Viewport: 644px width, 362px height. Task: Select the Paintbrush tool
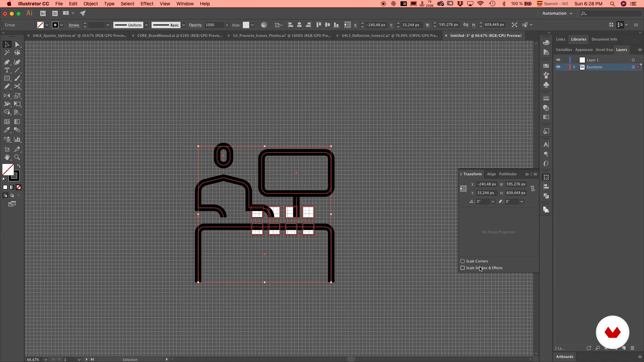pos(17,78)
